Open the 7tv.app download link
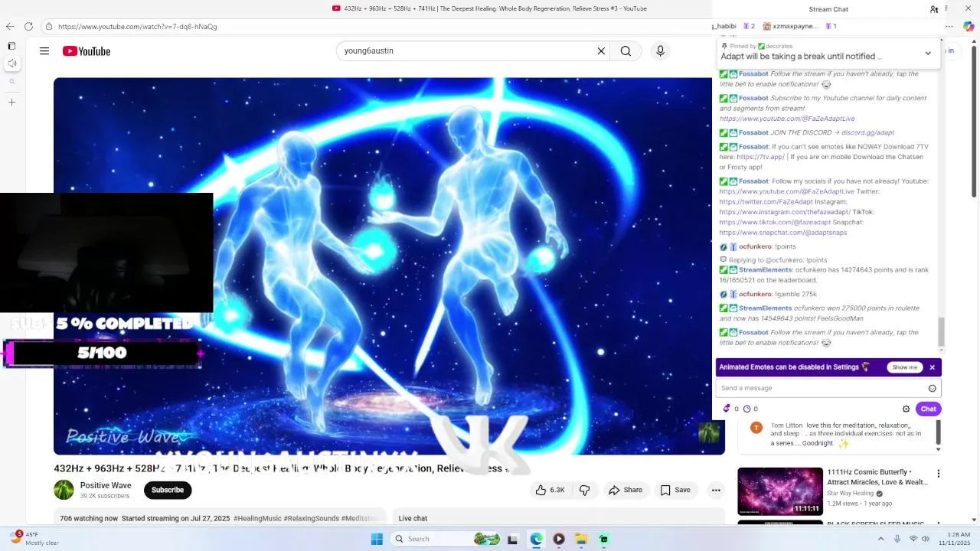Screen dimensions: 980x551 [x=760, y=157]
